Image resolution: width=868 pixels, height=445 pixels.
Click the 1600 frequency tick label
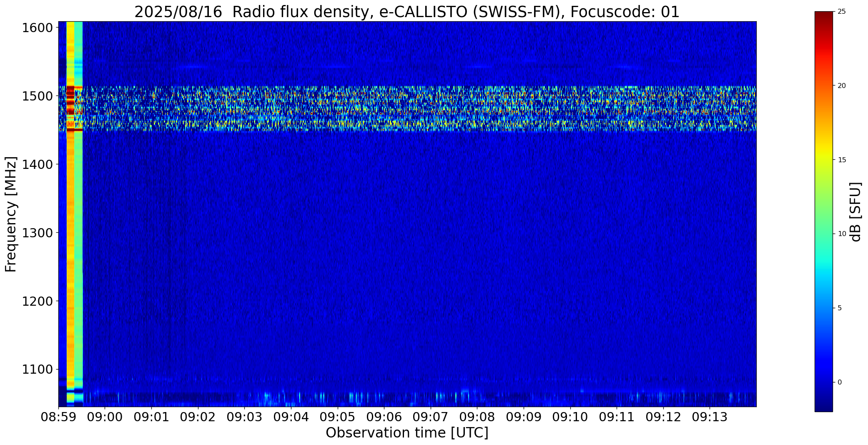(37, 28)
